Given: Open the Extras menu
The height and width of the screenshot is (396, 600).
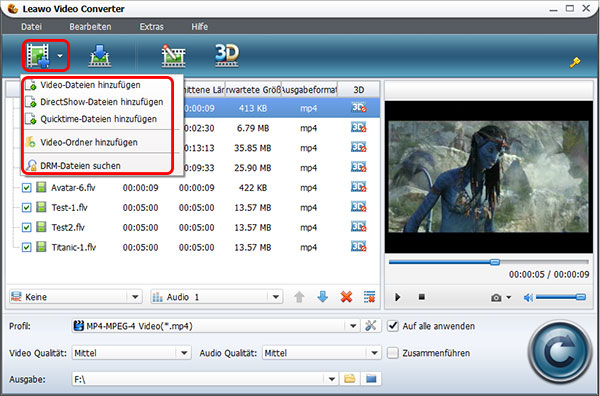Looking at the screenshot, I should click(152, 27).
